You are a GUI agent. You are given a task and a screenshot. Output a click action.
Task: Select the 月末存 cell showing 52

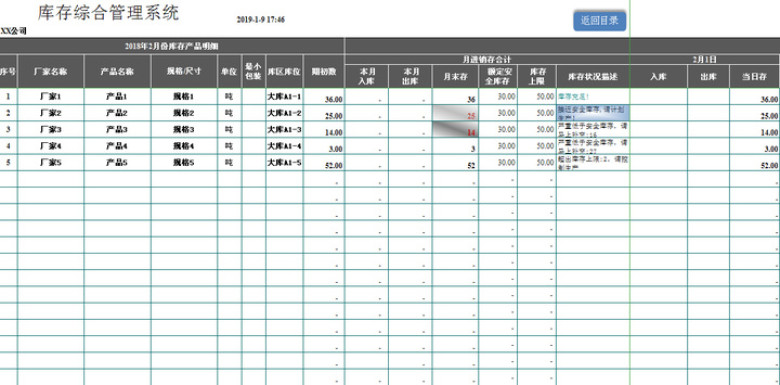455,162
